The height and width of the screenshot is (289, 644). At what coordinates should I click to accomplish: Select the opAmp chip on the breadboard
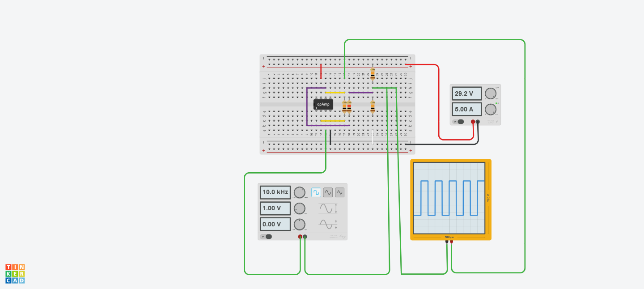323,104
